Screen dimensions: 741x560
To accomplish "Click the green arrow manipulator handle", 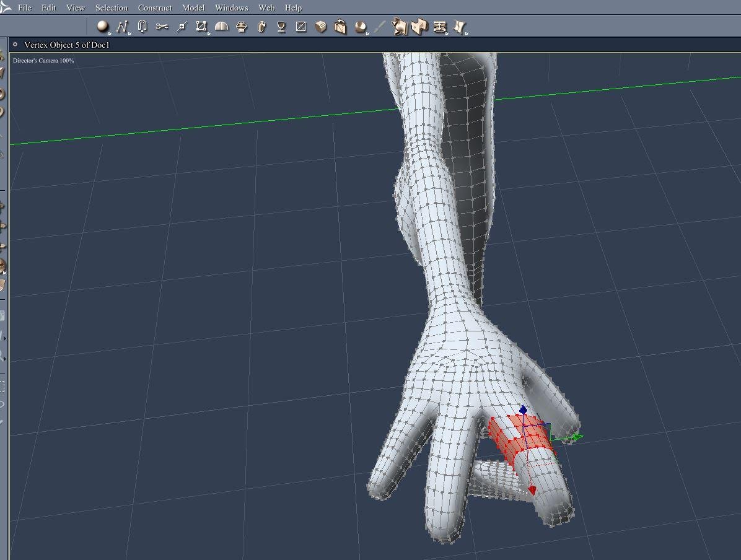I will 577,437.
